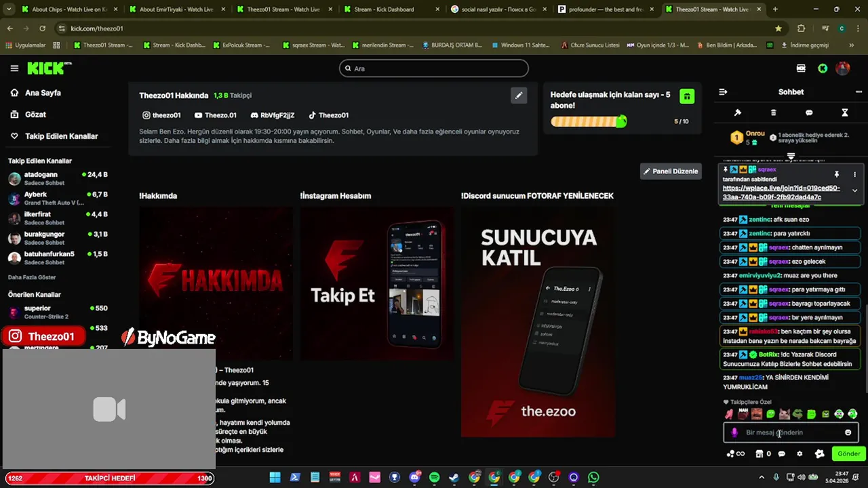The width and height of the screenshot is (868, 488).
Task: Switch to social nasıl yazılır tab
Action: click(x=498, y=9)
